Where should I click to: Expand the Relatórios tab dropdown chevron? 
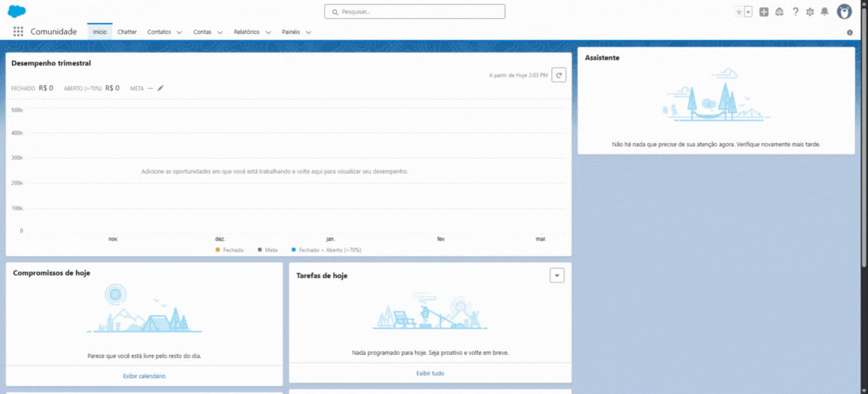(x=268, y=32)
